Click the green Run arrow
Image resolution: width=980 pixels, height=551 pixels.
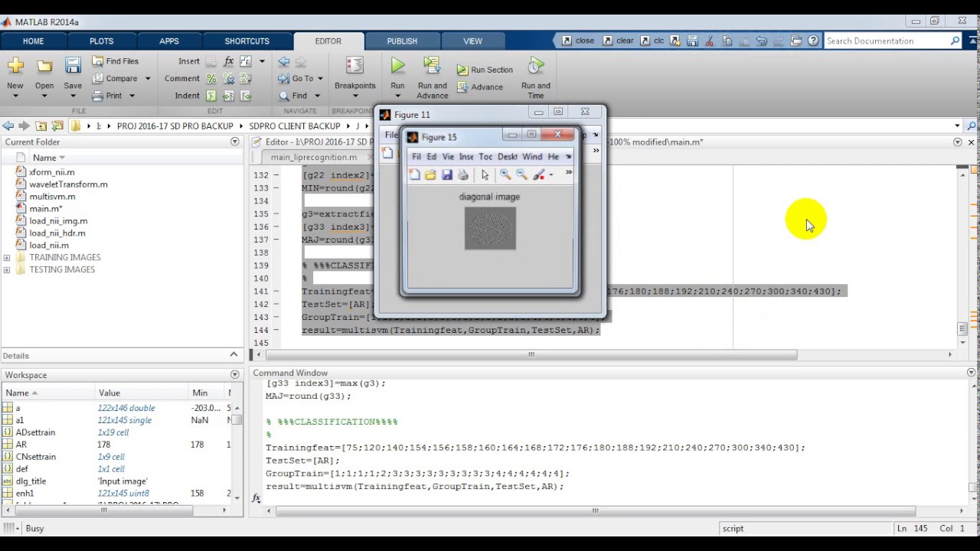click(397, 67)
